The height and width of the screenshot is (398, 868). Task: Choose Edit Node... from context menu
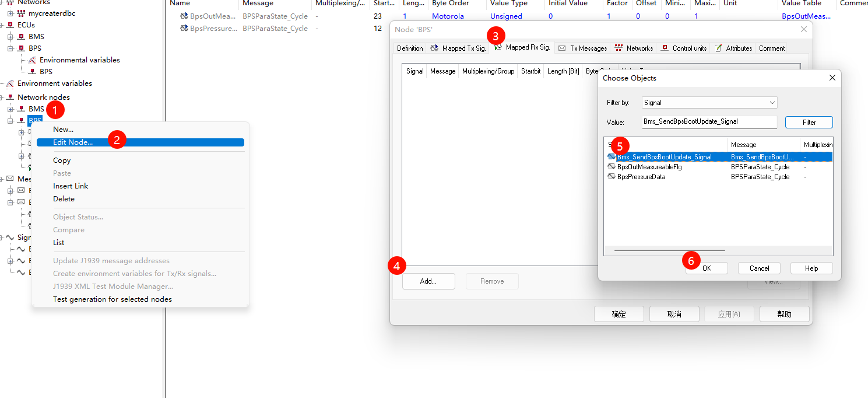[140, 142]
